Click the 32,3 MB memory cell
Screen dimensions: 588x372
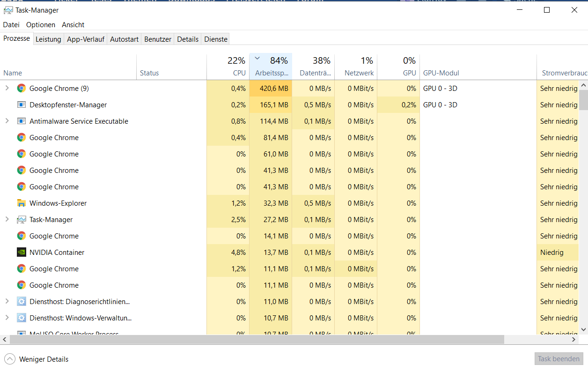[271, 203]
